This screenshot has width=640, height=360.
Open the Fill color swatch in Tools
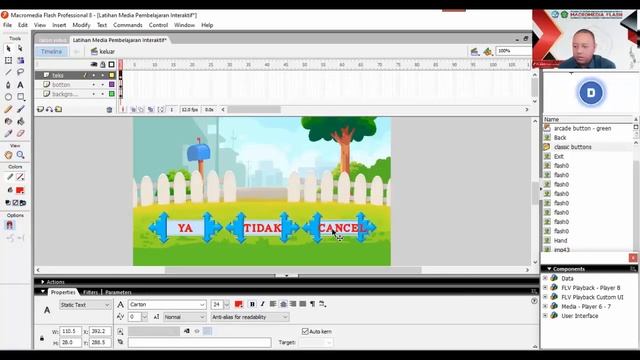[20, 190]
